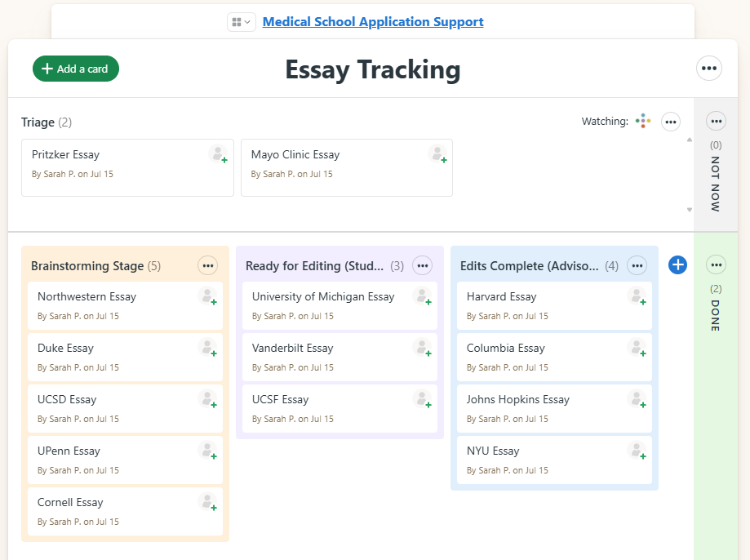Assign someone to Duke Essay

point(207,348)
